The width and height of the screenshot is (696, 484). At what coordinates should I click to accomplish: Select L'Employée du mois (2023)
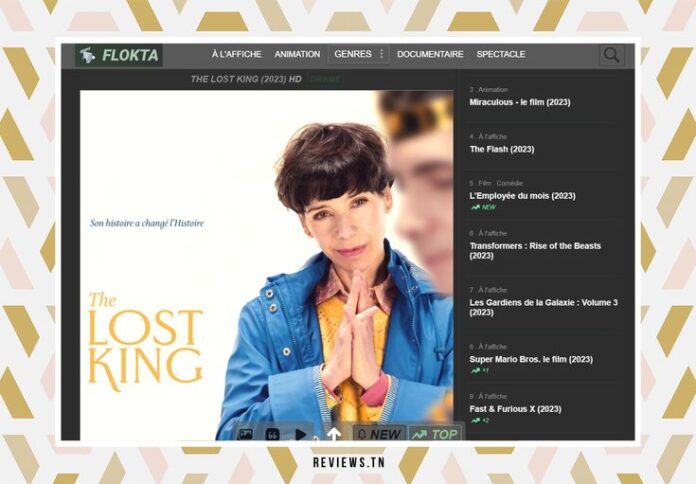tap(522, 196)
